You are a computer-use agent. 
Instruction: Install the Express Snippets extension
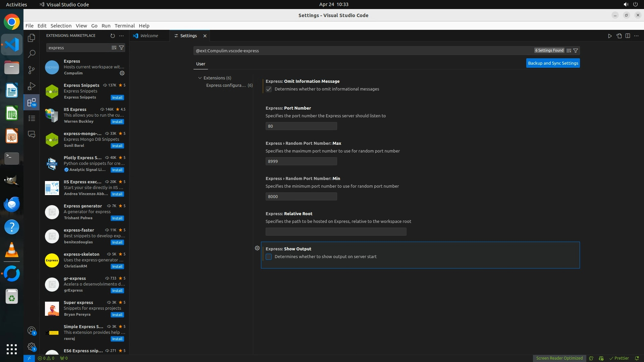click(x=117, y=98)
